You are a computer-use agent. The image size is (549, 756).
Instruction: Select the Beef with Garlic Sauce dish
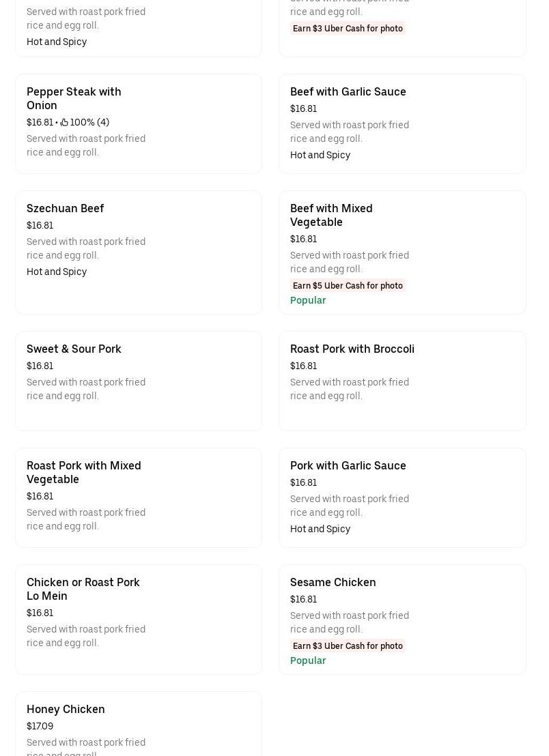(x=348, y=92)
